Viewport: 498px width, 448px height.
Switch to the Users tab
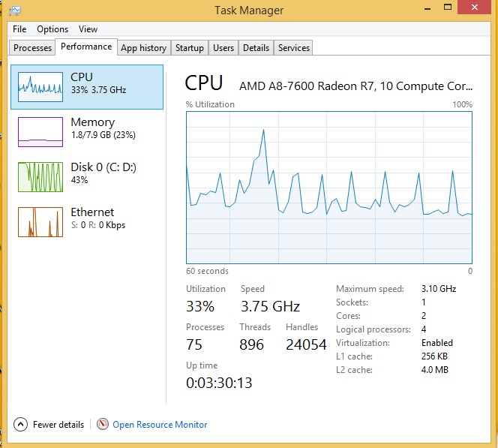tap(223, 48)
